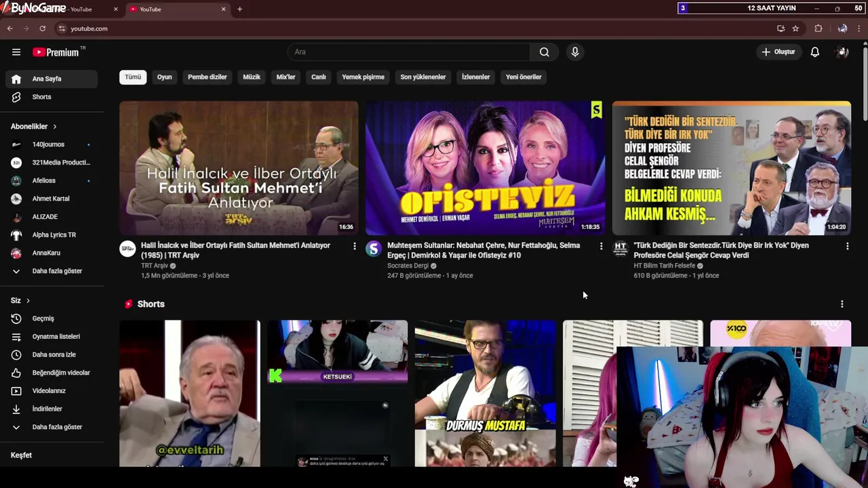Open ALIZADE subscription
868x488 pixels.
tap(52, 217)
